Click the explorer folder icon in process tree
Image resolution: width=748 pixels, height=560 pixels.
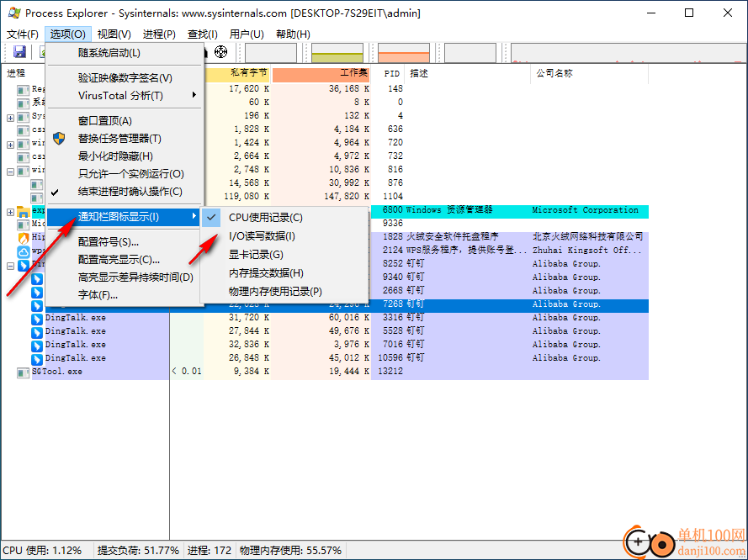point(24,212)
